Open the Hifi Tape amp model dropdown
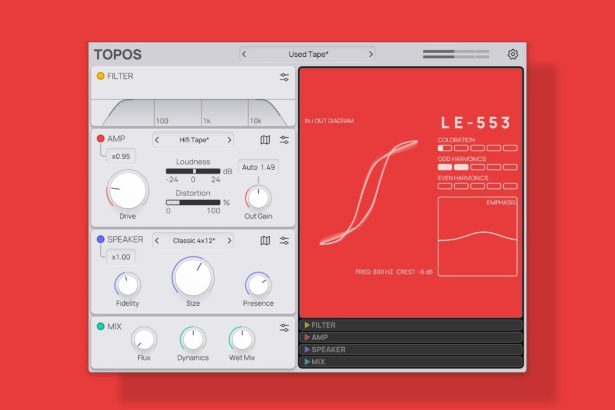The width and height of the screenshot is (615, 410). click(193, 140)
